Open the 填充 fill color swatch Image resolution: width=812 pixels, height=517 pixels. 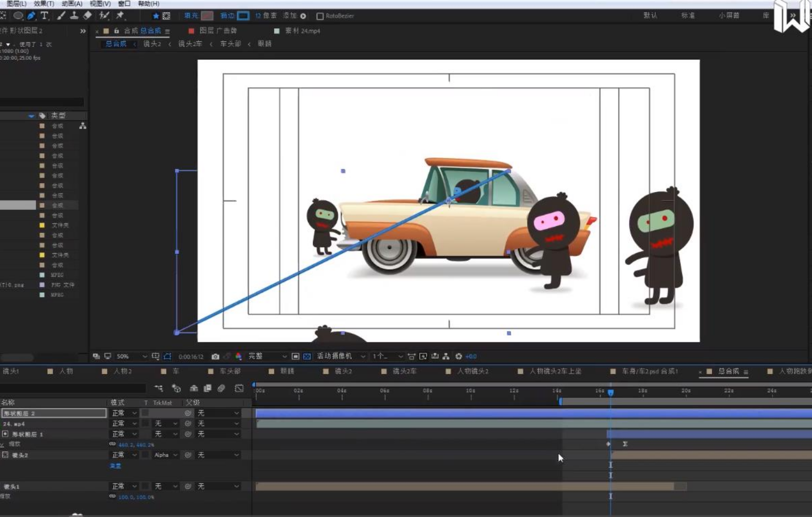(x=207, y=16)
